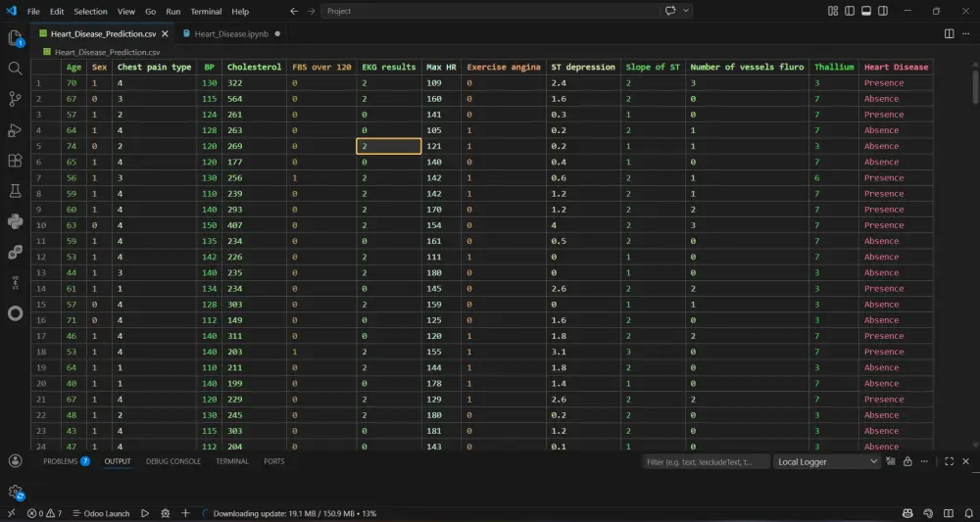980x522 pixels.
Task: Toggle the bottom panel visibility
Action: pyautogui.click(x=866, y=11)
